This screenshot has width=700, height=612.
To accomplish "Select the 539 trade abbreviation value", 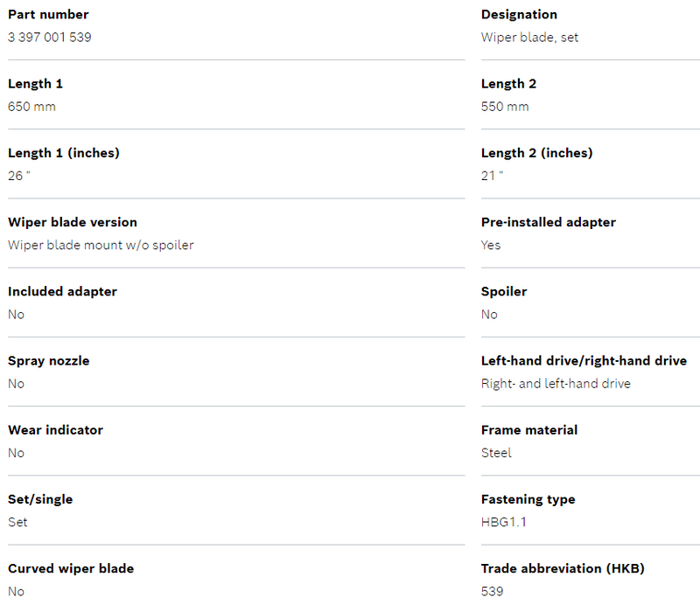I will pos(493,592).
